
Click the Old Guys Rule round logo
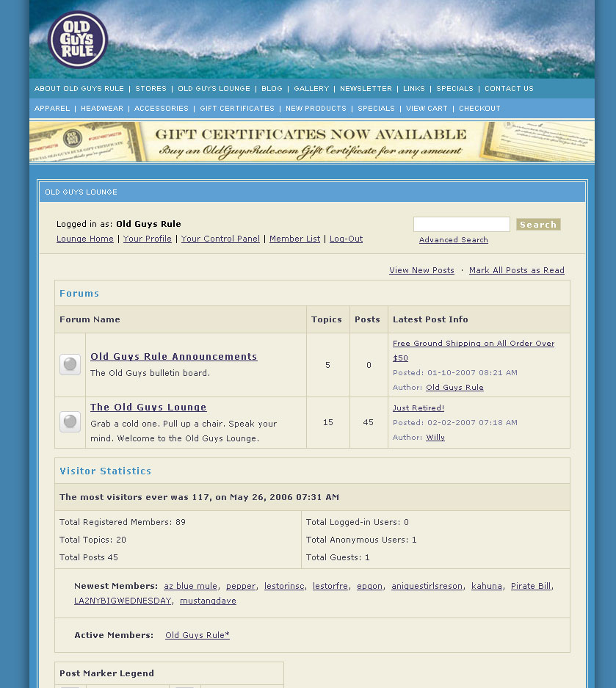[78, 40]
